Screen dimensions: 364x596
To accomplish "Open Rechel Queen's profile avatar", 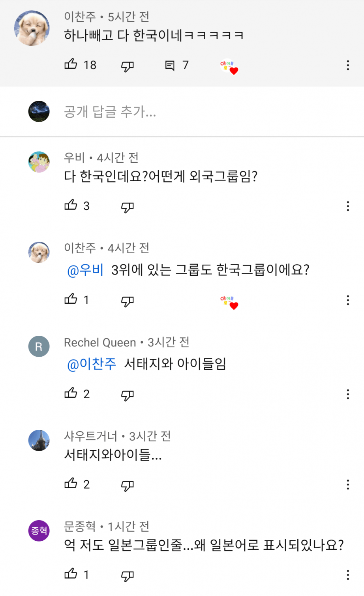I will tap(39, 346).
